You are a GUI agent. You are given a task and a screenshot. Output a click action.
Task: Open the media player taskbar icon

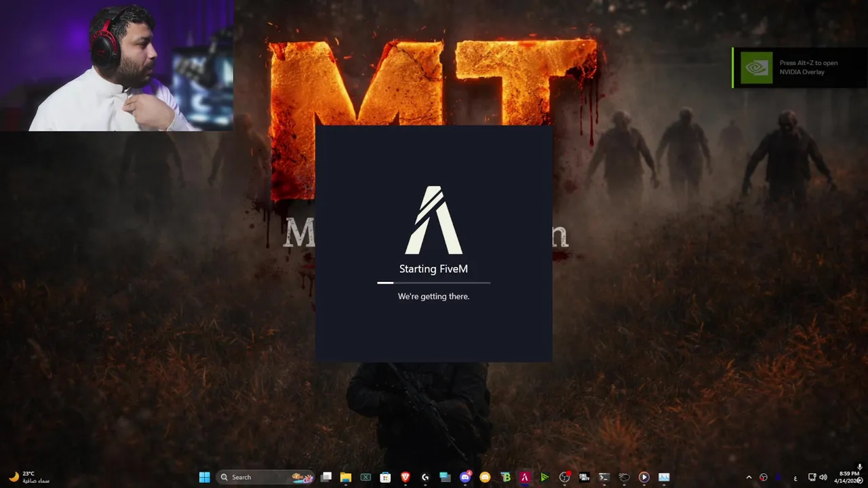pyautogui.click(x=644, y=477)
